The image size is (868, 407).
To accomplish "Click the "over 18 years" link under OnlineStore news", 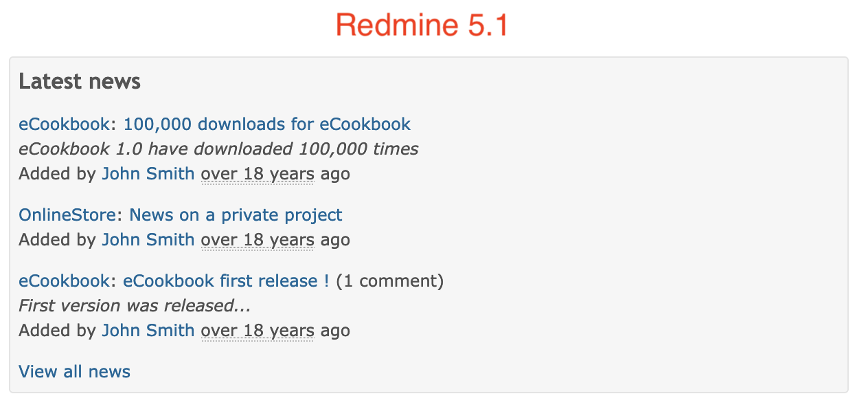I will [x=257, y=240].
